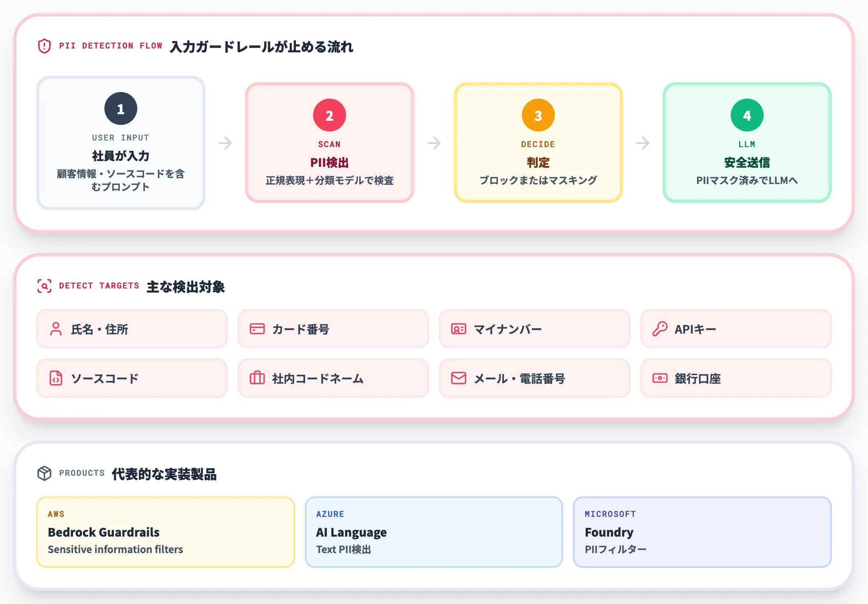Click the 社内コードネーム label

[318, 378]
